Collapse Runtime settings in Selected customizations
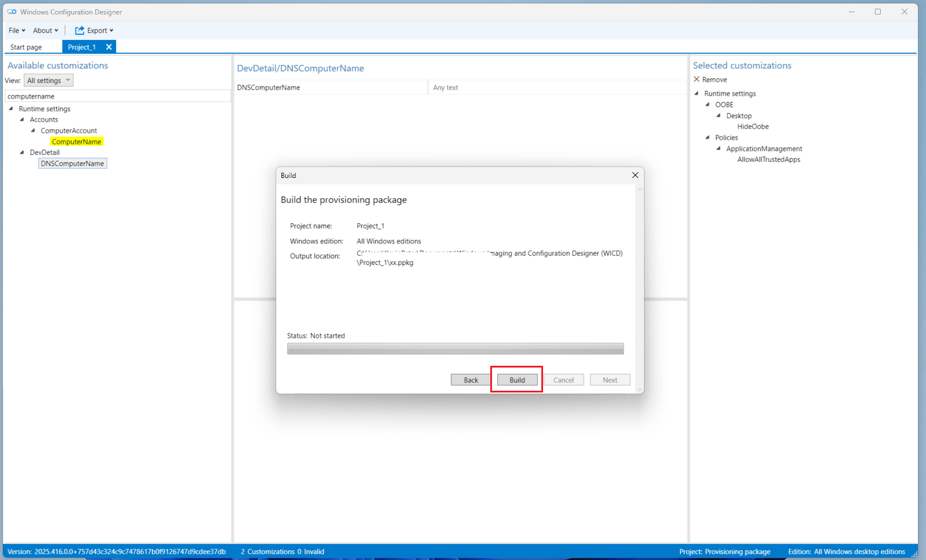This screenshot has height=560, width=926. tap(697, 93)
